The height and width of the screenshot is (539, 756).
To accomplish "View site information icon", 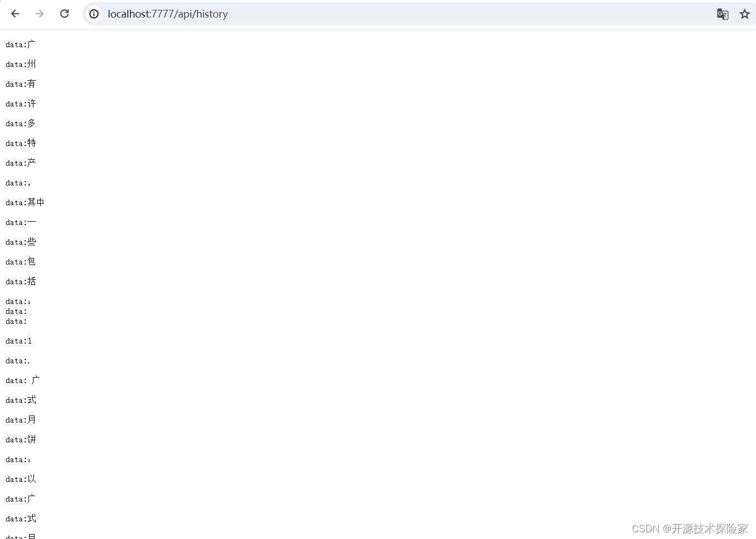I will [94, 14].
